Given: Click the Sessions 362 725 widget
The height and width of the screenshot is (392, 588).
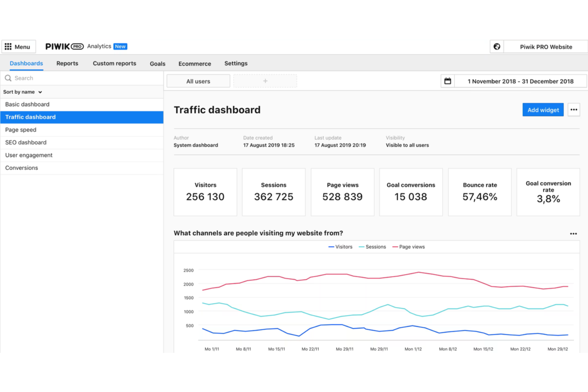Looking at the screenshot, I should tap(274, 192).
